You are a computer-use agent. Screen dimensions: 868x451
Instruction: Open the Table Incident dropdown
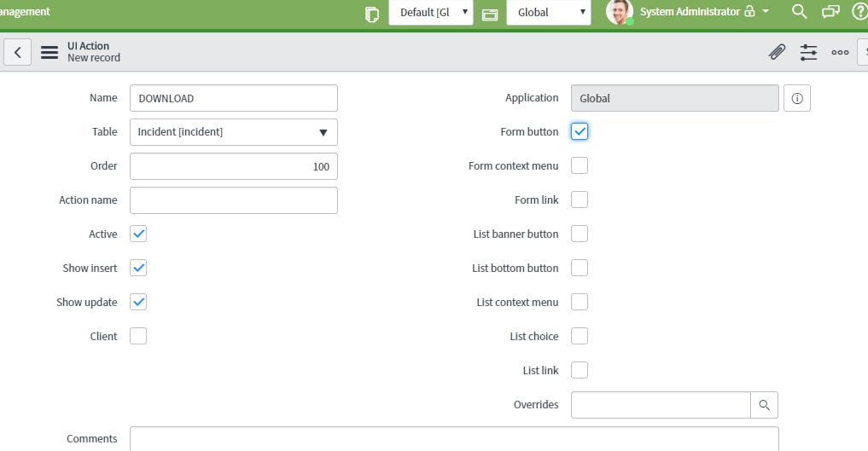(x=234, y=132)
